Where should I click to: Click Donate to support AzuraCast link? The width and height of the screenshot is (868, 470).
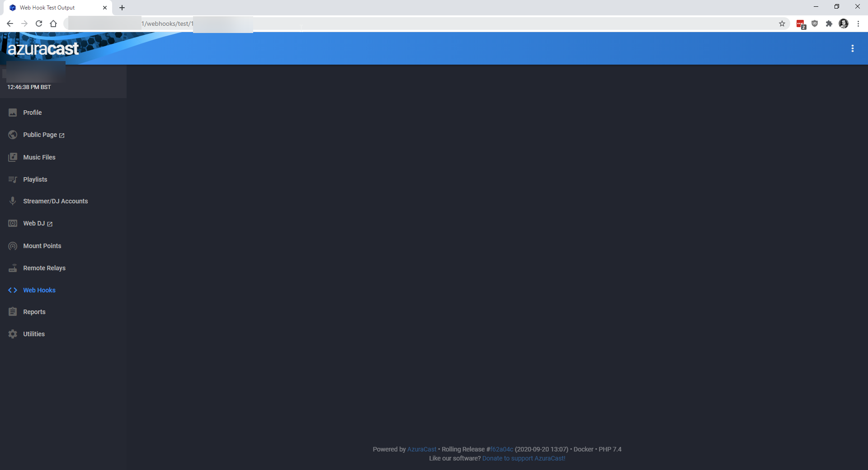tap(524, 458)
